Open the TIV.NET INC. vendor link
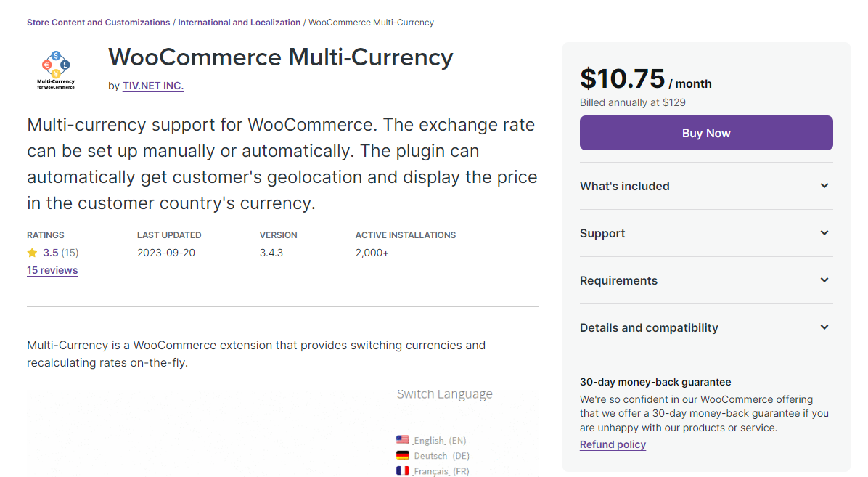Image resolution: width=868 pixels, height=477 pixels. (x=153, y=86)
